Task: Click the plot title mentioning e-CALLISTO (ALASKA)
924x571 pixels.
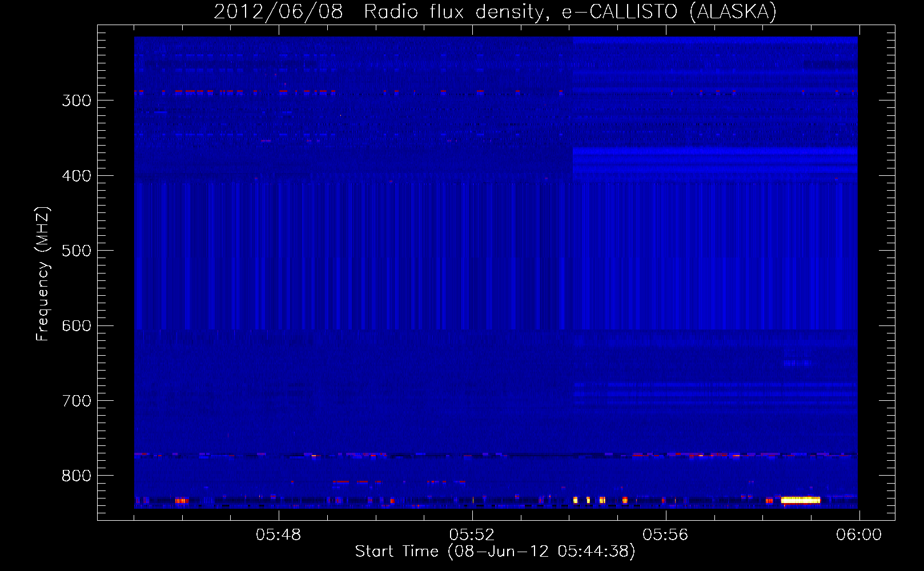Action: [495, 11]
